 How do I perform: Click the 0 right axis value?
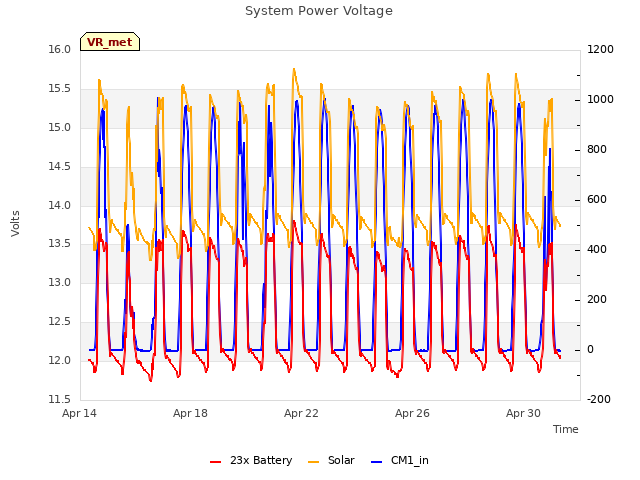(590, 349)
